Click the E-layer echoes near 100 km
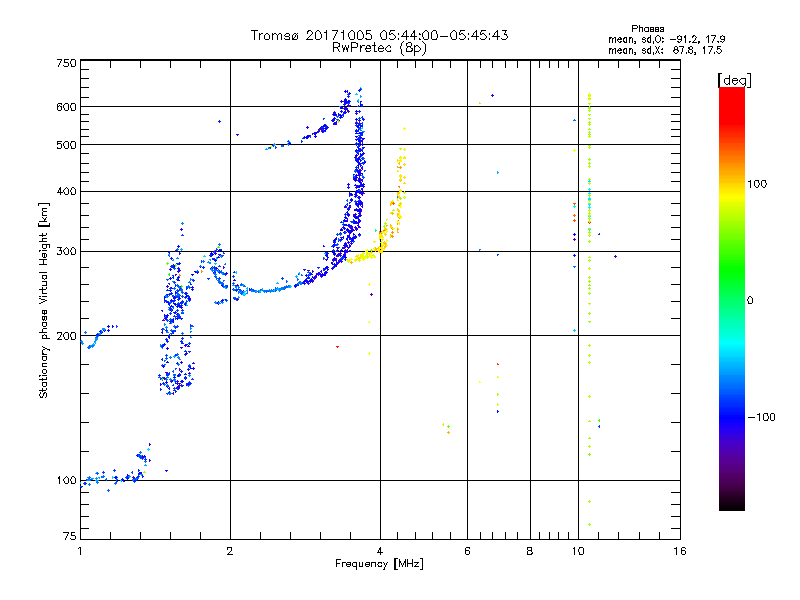 point(115,477)
